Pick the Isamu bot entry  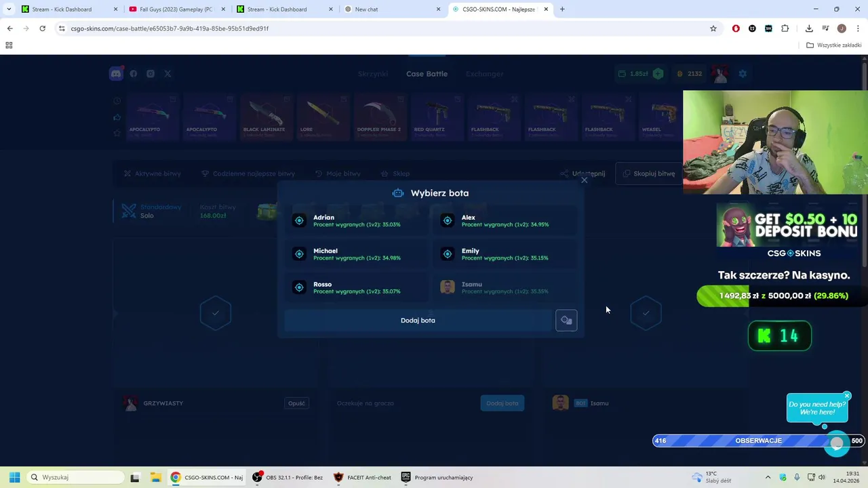(x=505, y=287)
